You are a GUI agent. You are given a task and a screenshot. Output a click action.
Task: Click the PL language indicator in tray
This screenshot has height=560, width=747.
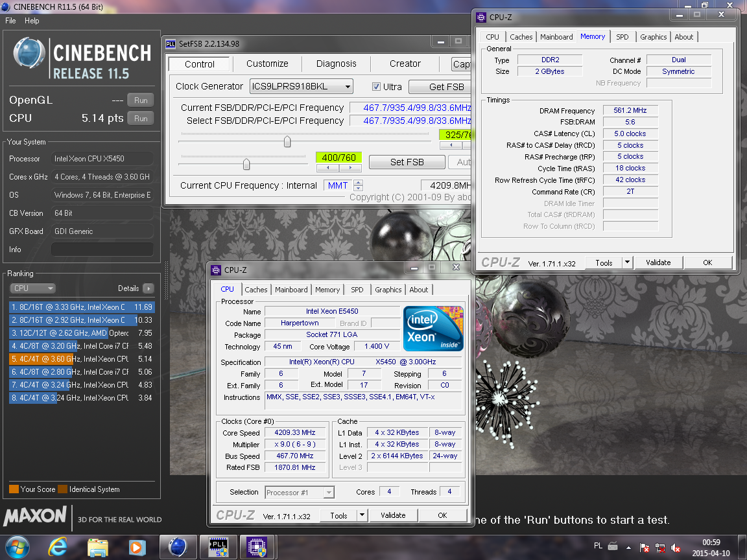[x=598, y=546]
